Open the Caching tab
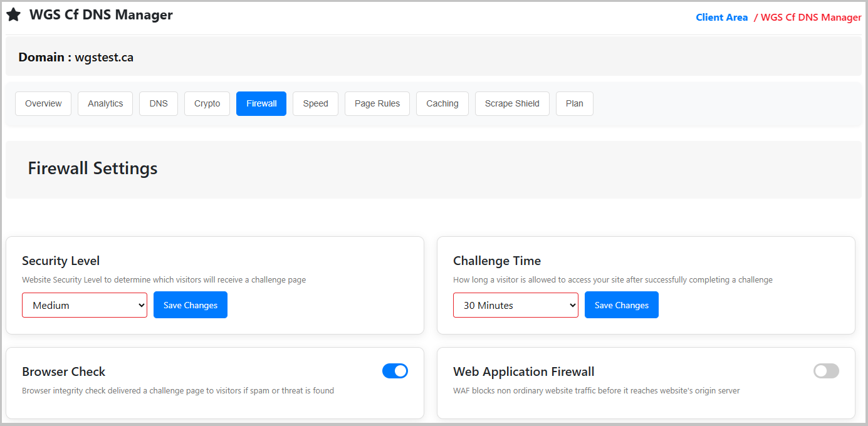The image size is (868, 426). 442,104
